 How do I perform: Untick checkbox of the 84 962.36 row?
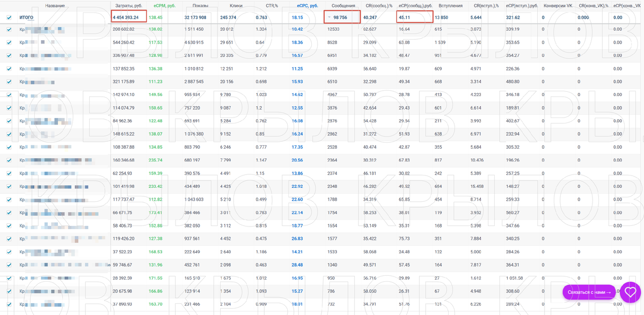[9, 121]
